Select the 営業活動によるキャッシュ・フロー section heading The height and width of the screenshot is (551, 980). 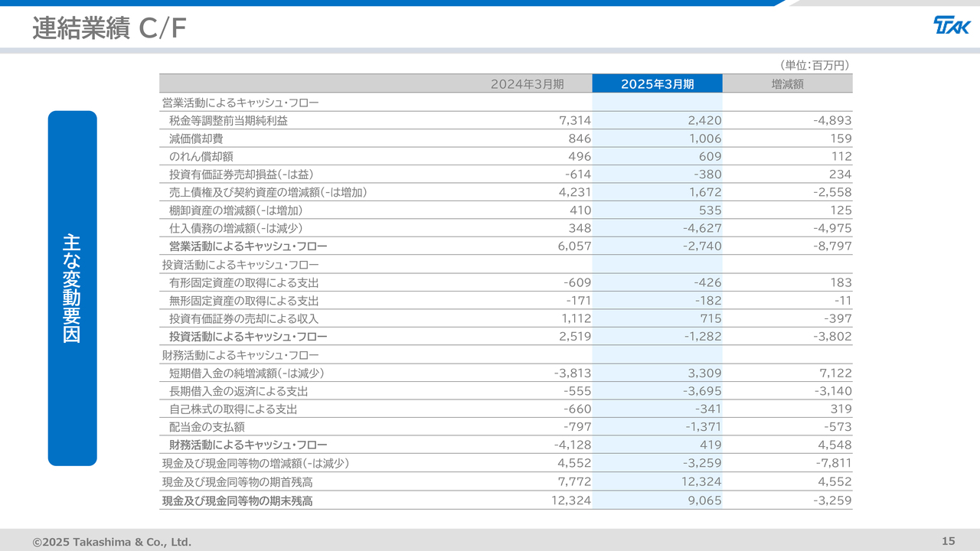[x=240, y=102]
